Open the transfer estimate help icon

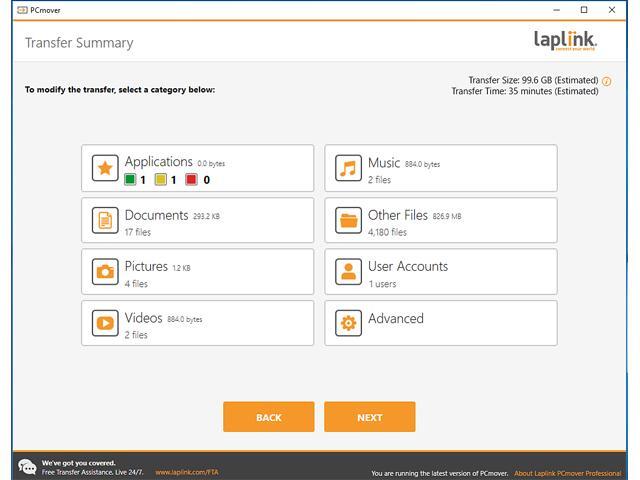click(x=606, y=81)
